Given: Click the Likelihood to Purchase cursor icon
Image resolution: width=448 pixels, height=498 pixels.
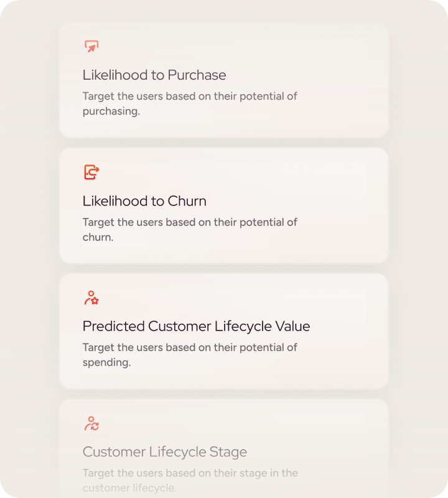Looking at the screenshot, I should (91, 46).
